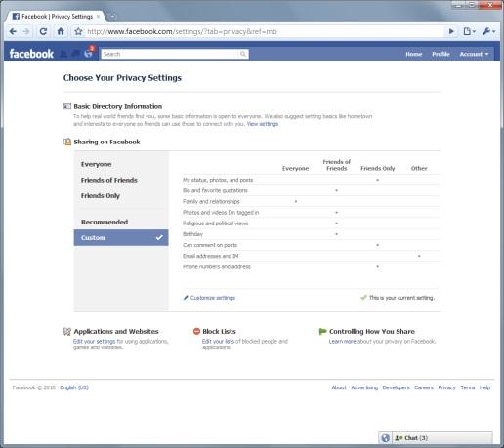Click the 'Birthday' row text
Screen dimensions: 504x448
(192, 234)
